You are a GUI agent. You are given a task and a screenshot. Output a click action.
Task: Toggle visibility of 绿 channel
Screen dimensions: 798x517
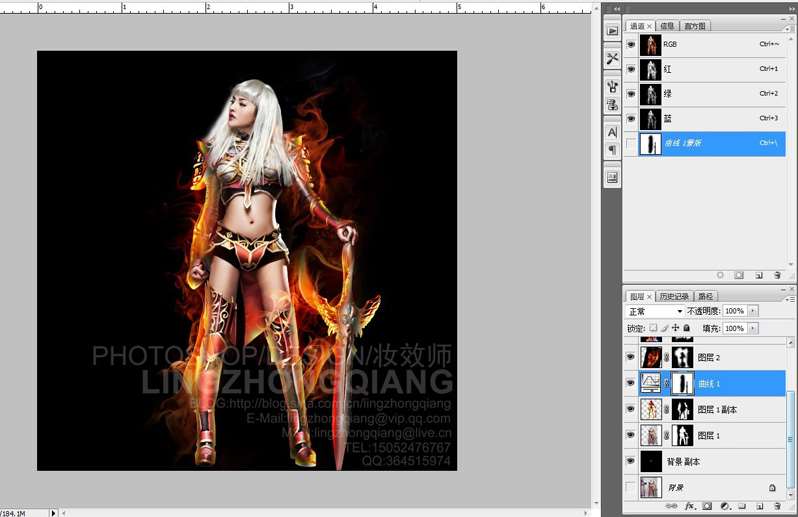coord(631,94)
